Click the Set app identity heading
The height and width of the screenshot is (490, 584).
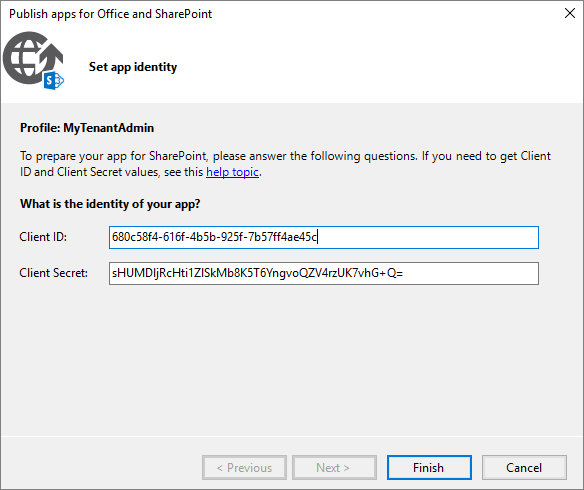tap(133, 67)
